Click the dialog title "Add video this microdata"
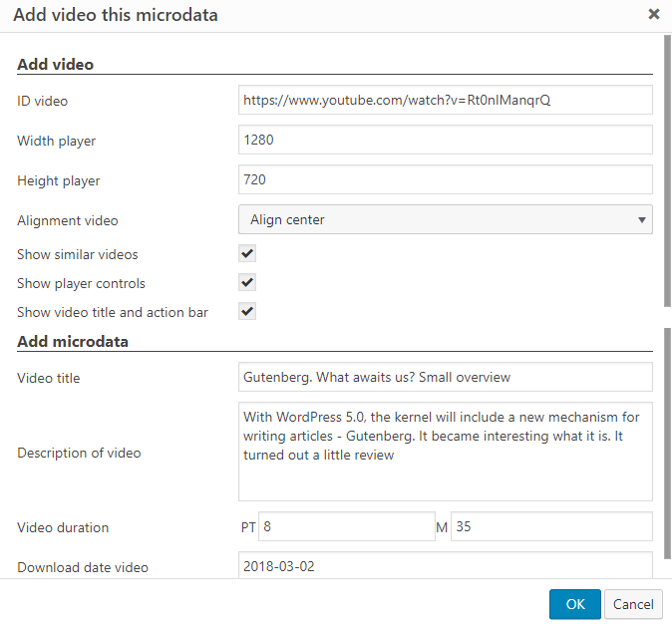 tap(116, 15)
